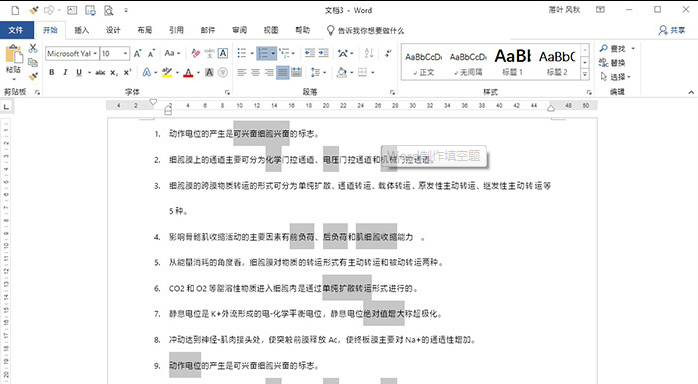Toggle Italic formatting
Viewport: 698px width, 384px height.
(65, 73)
